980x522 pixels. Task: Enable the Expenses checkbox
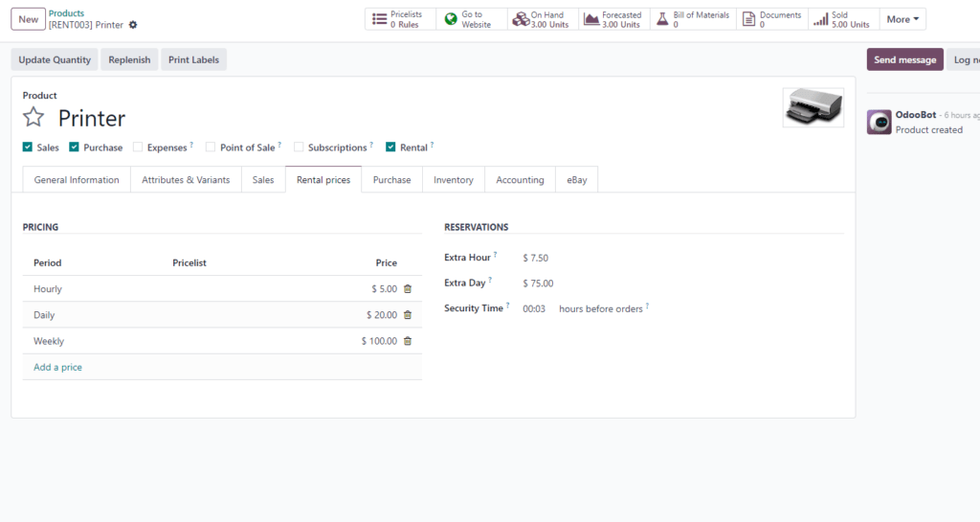point(138,148)
